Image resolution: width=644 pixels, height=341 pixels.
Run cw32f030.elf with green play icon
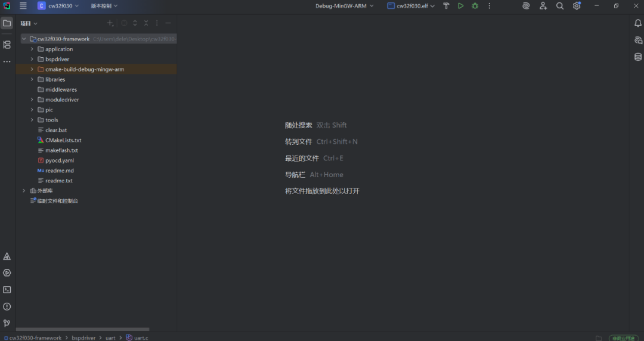tap(460, 6)
